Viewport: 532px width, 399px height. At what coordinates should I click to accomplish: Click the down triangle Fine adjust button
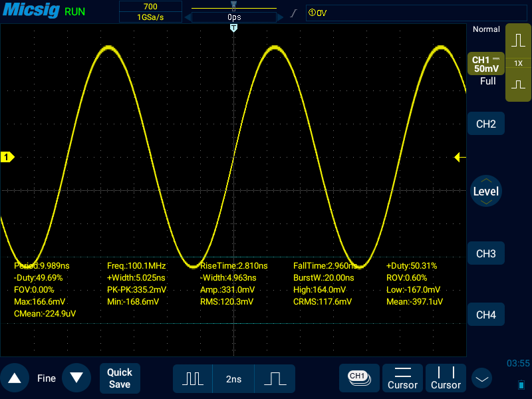tap(76, 378)
